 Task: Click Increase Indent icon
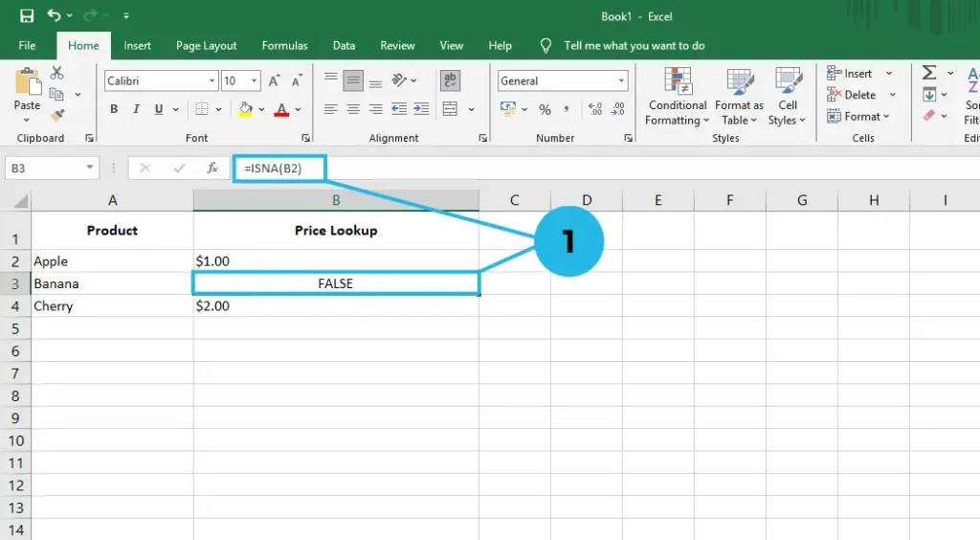421,109
